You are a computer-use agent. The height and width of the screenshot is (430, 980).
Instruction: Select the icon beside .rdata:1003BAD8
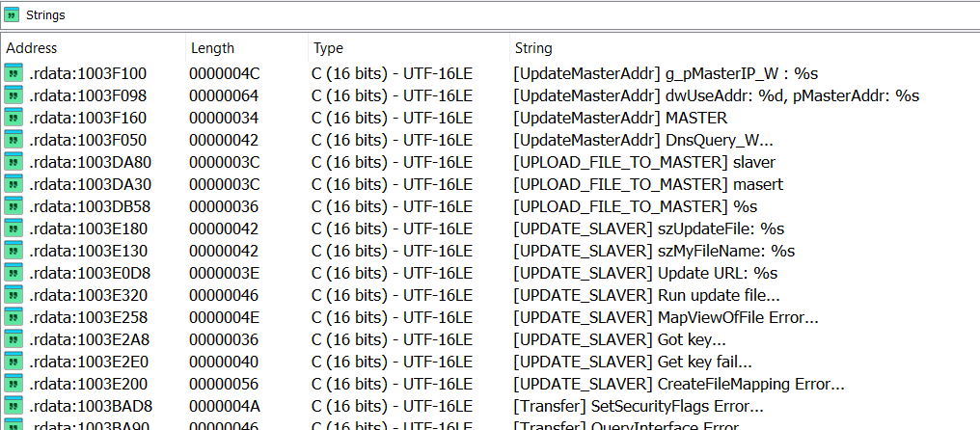tap(14, 406)
